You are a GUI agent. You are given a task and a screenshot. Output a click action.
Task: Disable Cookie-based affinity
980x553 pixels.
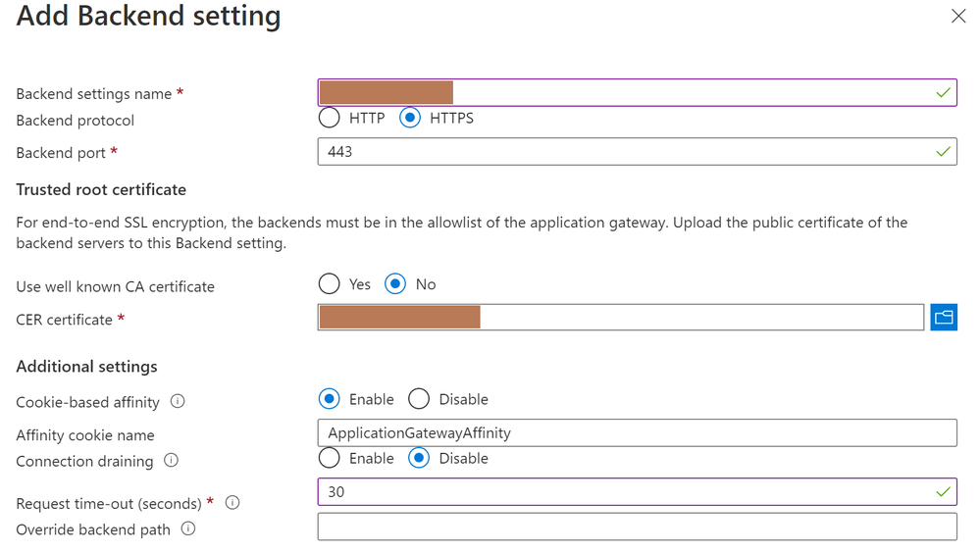pyautogui.click(x=419, y=399)
